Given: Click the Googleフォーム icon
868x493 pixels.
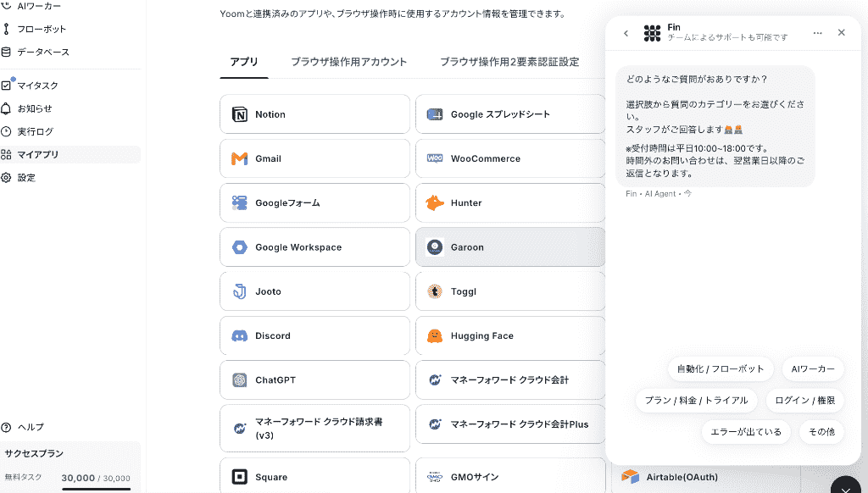Looking at the screenshot, I should 240,203.
